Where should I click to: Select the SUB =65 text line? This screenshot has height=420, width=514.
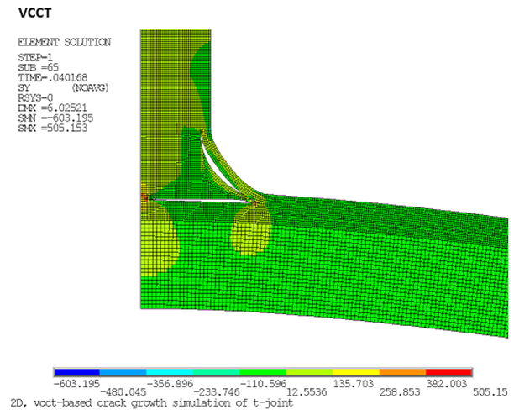click(x=38, y=67)
